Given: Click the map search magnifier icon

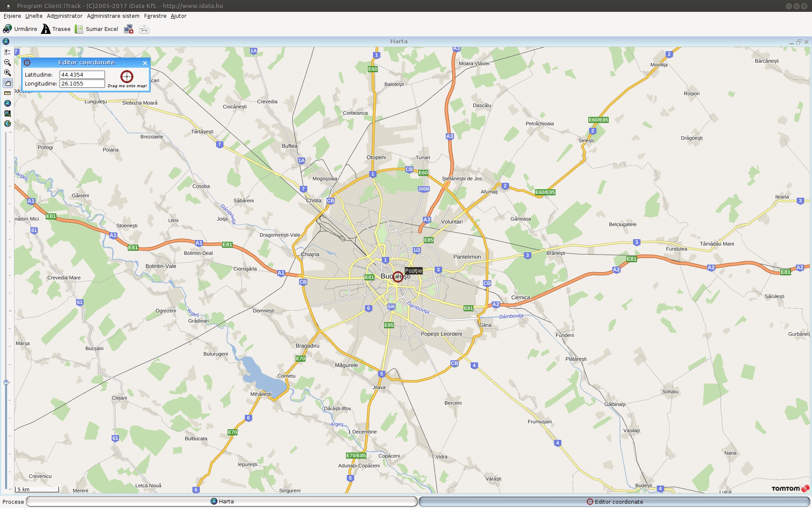Looking at the screenshot, I should tap(7, 113).
